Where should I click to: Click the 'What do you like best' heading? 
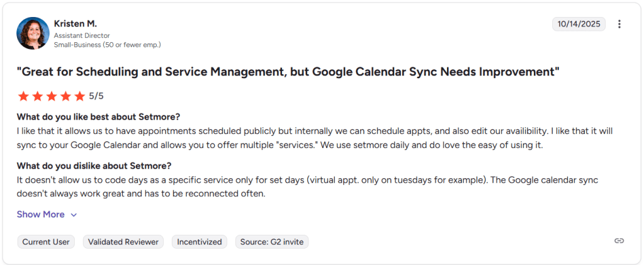(98, 117)
